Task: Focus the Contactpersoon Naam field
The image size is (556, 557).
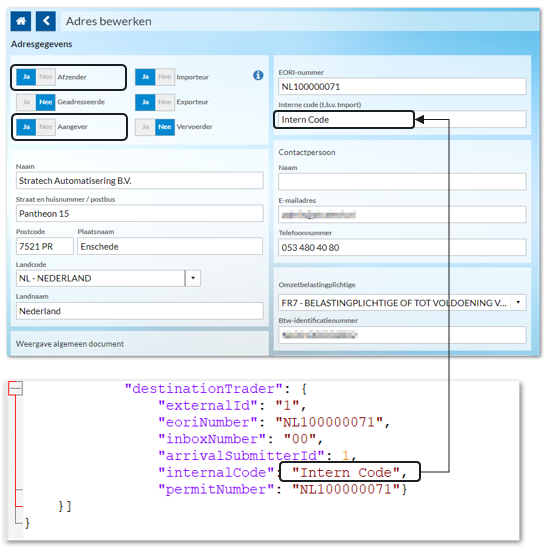Action: [x=402, y=182]
